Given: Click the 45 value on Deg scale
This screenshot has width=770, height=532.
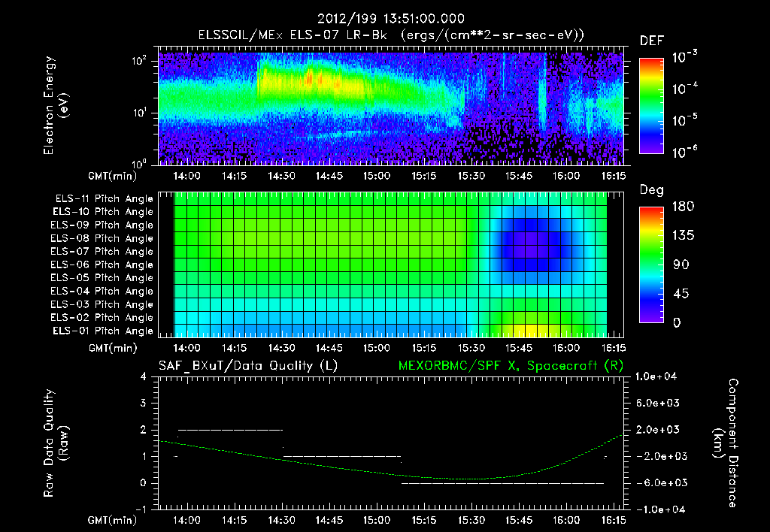Looking at the screenshot, I should coord(680,294).
